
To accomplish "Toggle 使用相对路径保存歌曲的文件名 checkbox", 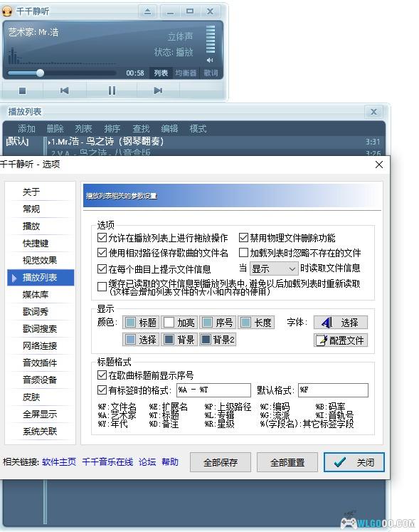I will 102,252.
